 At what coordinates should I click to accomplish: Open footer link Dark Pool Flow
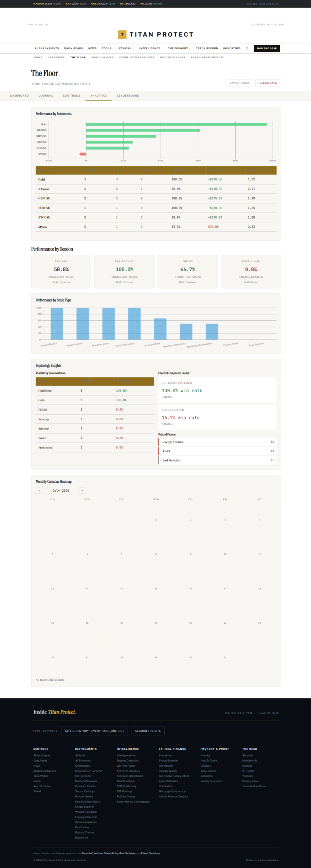coord(126,781)
